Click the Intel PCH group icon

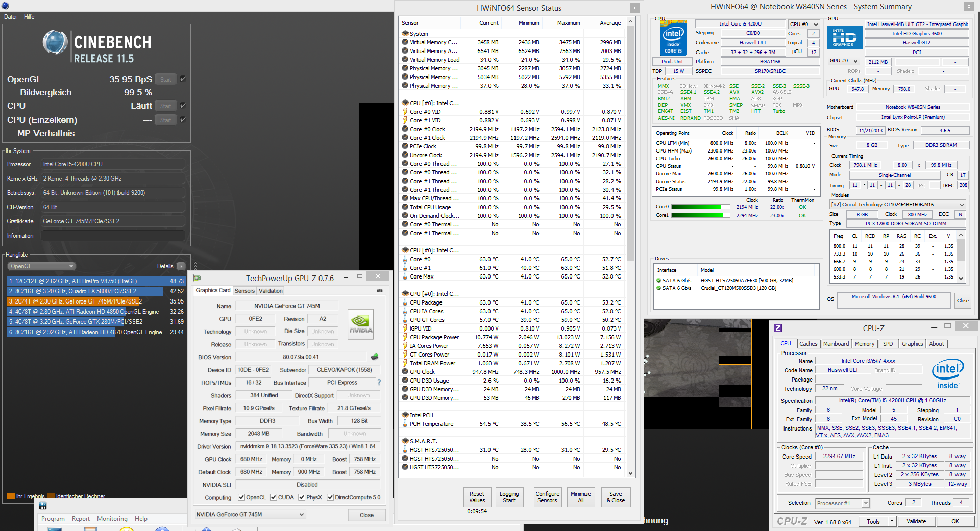tap(405, 415)
